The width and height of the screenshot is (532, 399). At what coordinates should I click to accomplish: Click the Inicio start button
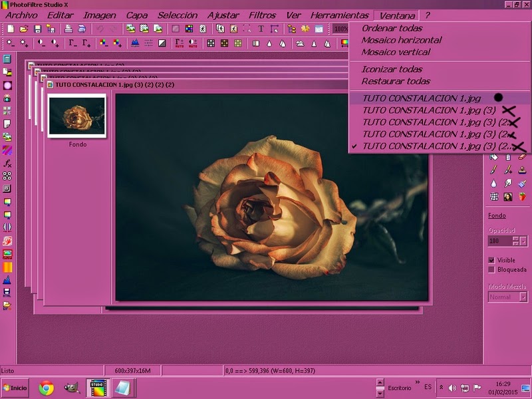[15, 388]
